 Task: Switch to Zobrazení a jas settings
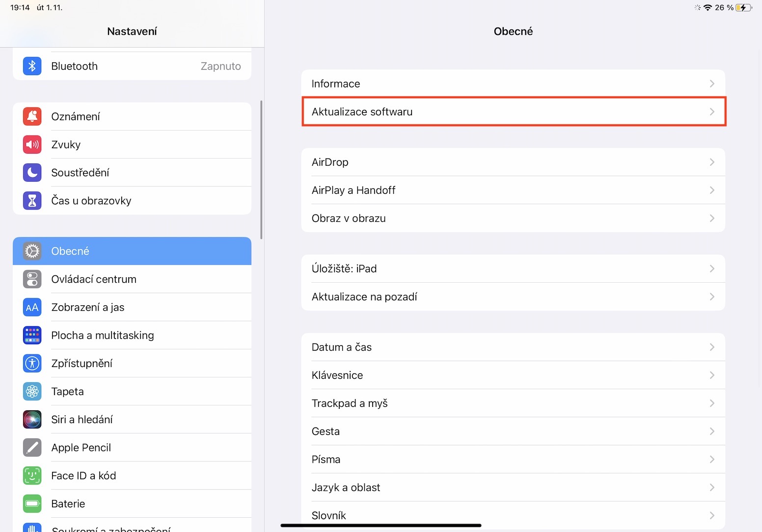coord(132,307)
